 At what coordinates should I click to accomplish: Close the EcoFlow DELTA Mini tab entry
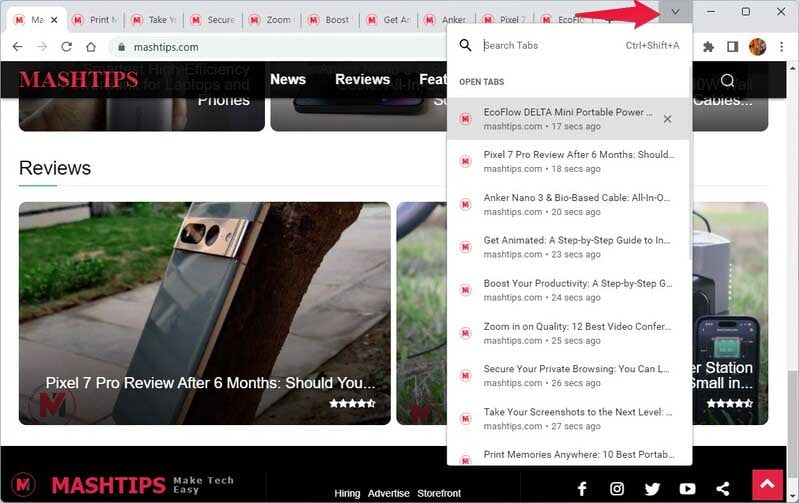(667, 119)
